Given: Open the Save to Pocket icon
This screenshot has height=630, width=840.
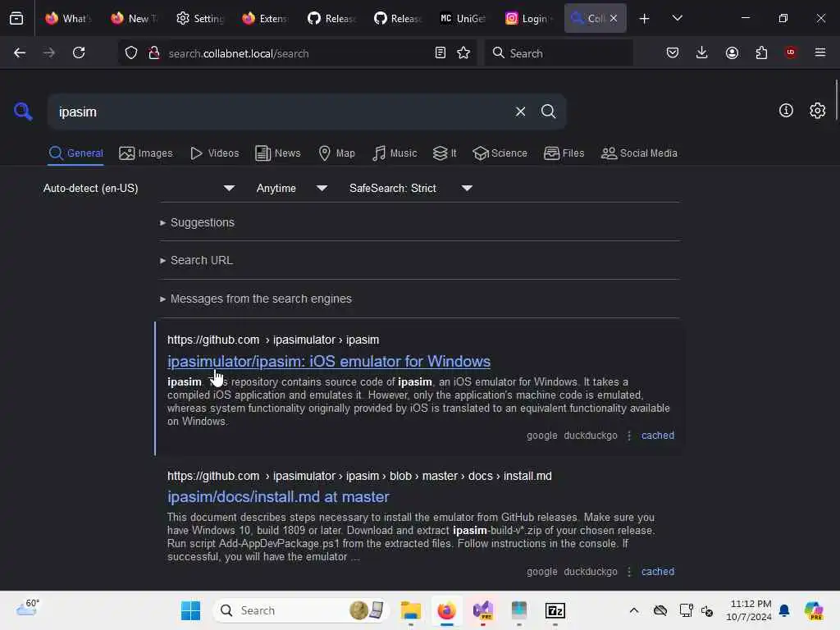Looking at the screenshot, I should 673,52.
